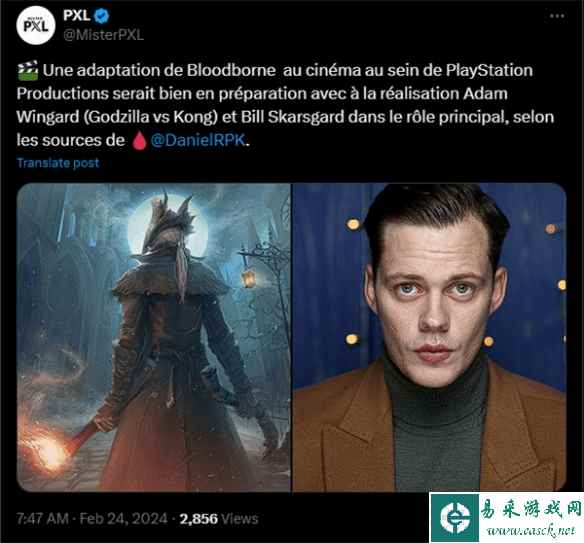Click the Feb 24, 2024 date
The height and width of the screenshot is (543, 584).
124,518
